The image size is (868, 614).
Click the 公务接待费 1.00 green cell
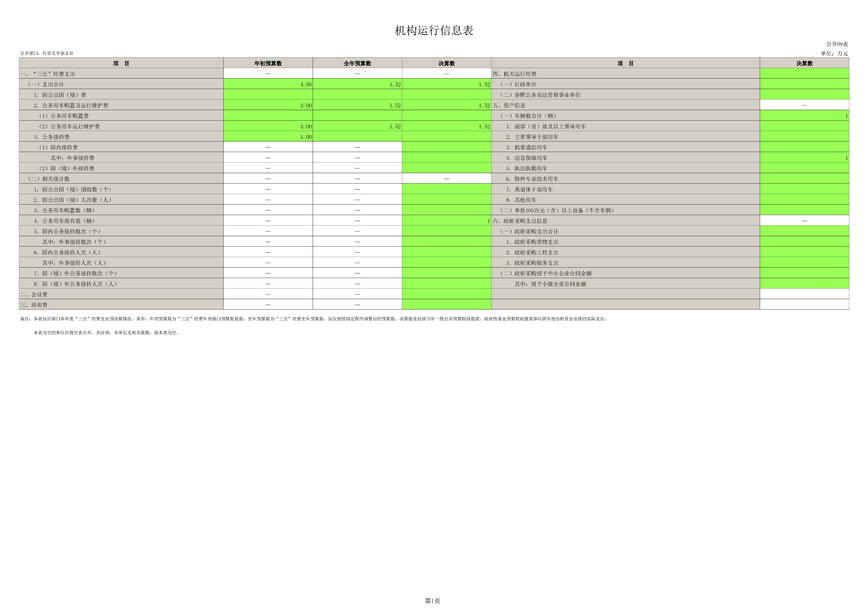[268, 137]
